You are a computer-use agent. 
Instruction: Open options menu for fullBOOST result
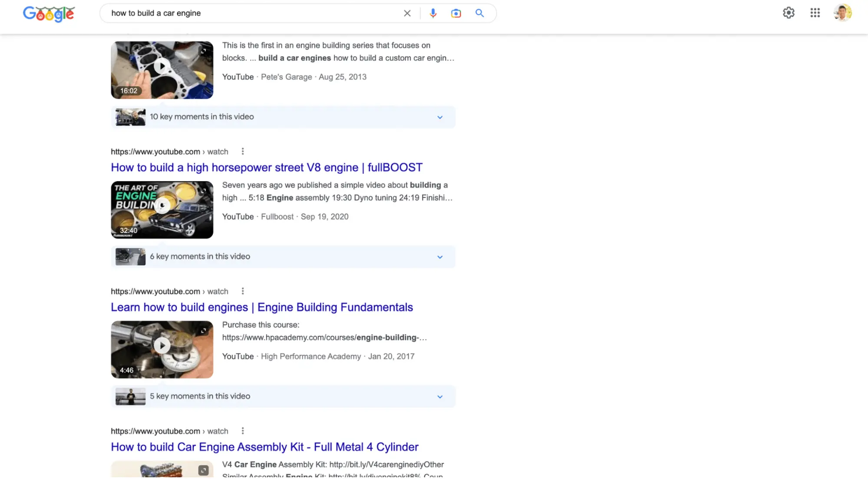[x=243, y=152]
